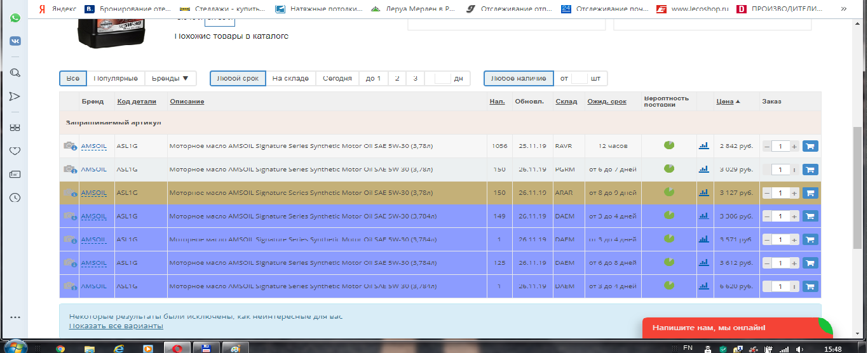Click 'Напишите нам, мы онлайн!' chat button
The height and width of the screenshot is (353, 868).
click(x=736, y=328)
